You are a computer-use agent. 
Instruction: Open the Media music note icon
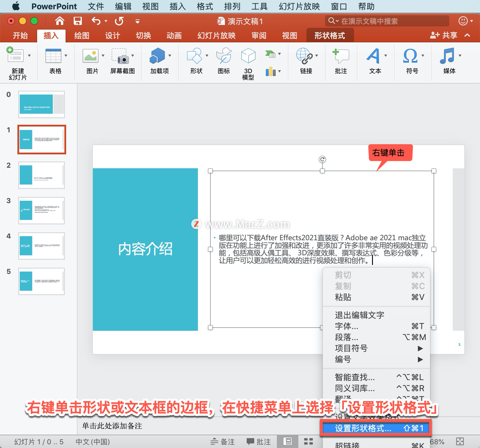point(447,56)
